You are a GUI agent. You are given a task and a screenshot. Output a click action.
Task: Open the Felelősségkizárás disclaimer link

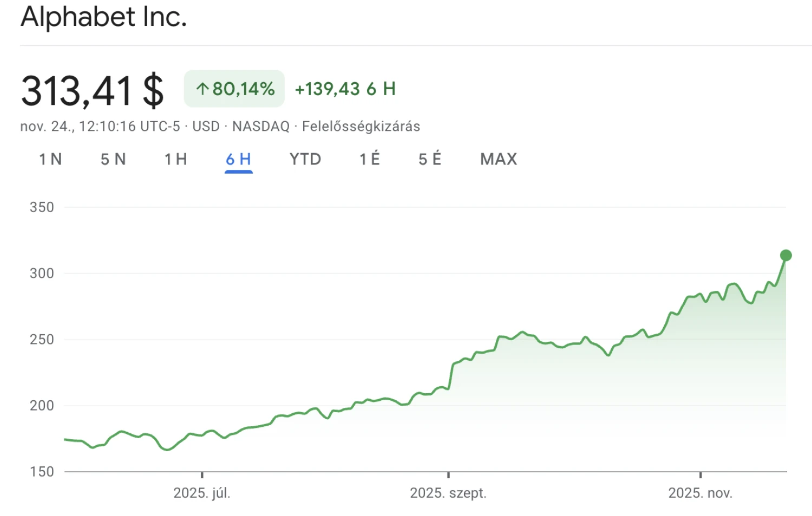(x=361, y=127)
